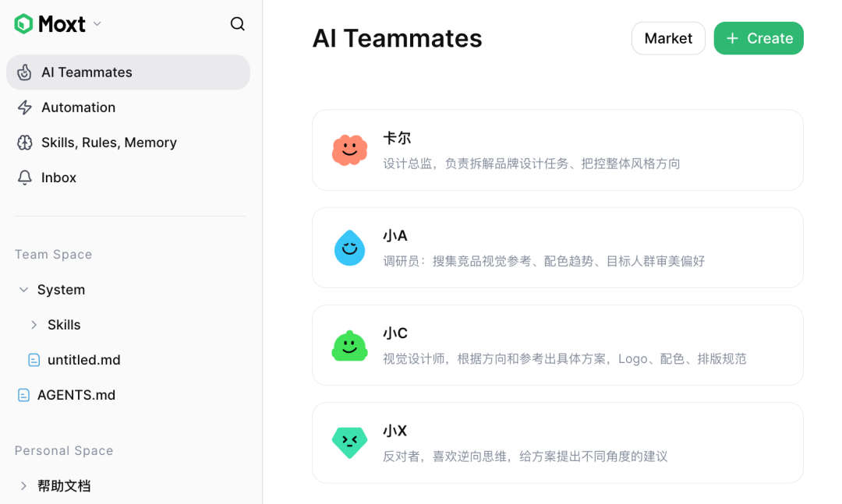Open the workspace dropdown next to Moxt
The width and height of the screenshot is (842, 504).
(x=97, y=24)
